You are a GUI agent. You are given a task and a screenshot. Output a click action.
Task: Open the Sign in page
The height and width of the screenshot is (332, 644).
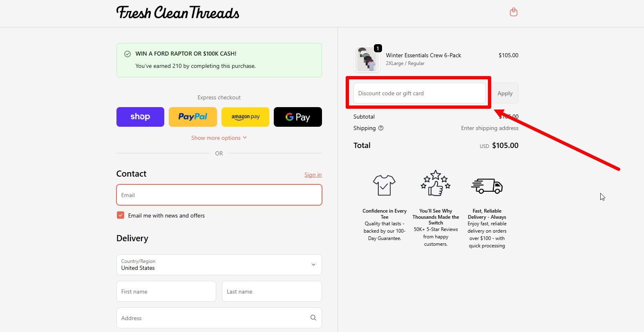(313, 175)
